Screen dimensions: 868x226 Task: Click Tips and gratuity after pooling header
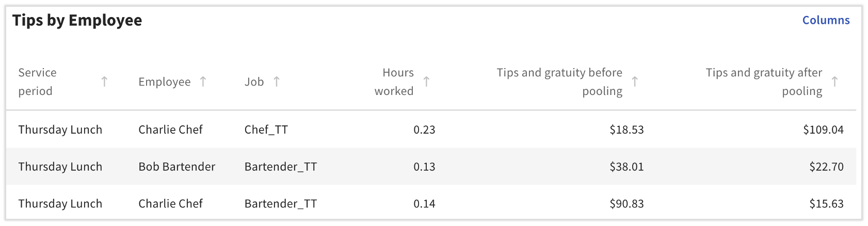point(764,82)
